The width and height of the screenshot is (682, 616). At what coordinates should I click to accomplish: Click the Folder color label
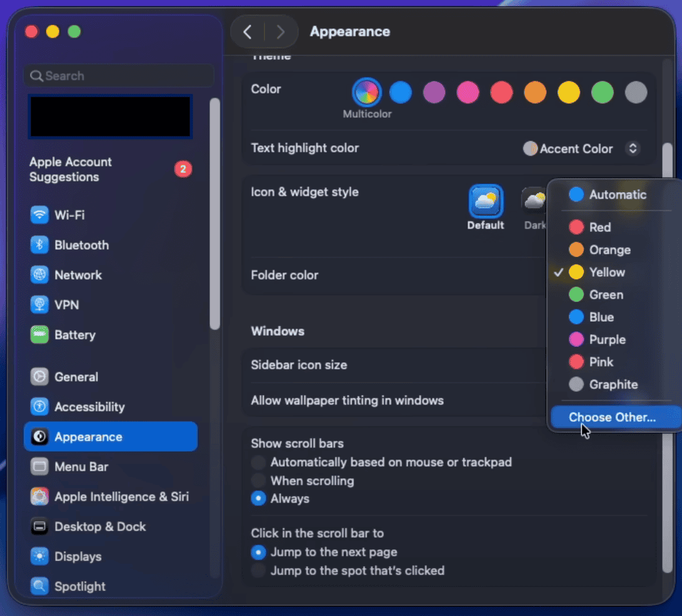click(284, 276)
